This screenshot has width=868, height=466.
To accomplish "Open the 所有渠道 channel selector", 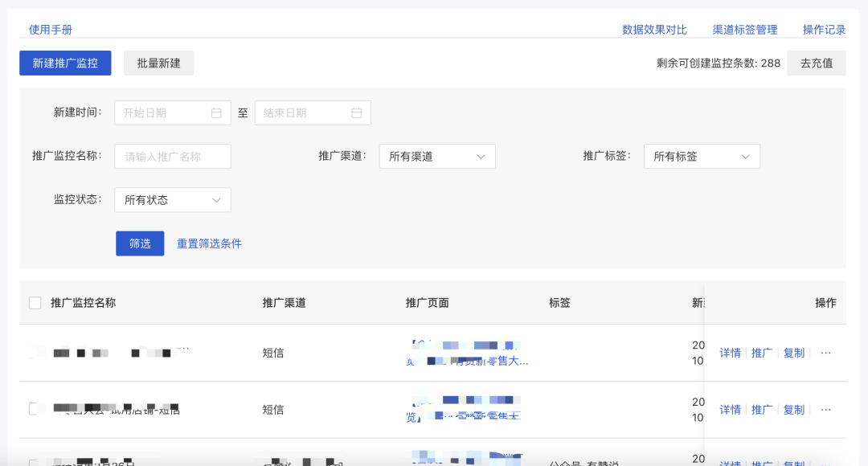I will coord(437,156).
